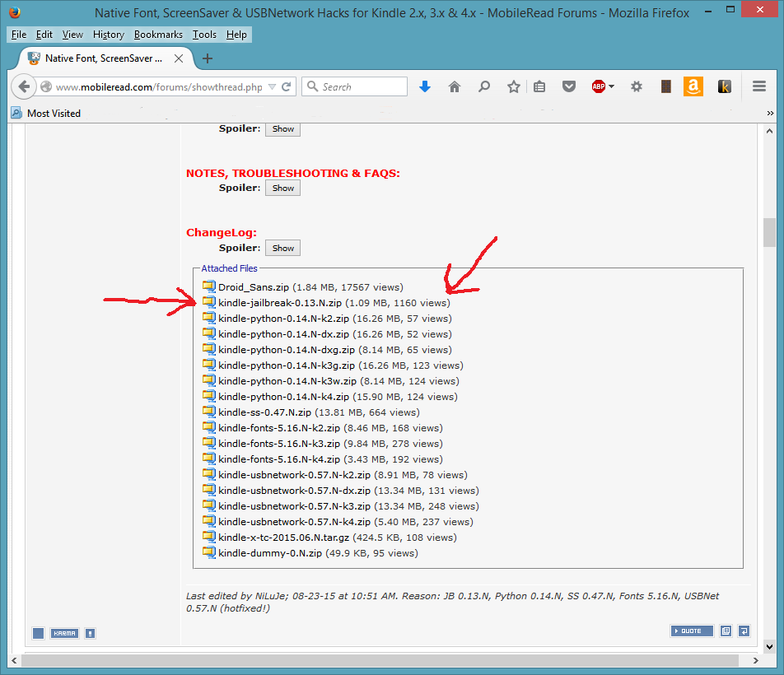This screenshot has height=675, width=784.
Task: Click the address bar URL field
Action: point(159,87)
